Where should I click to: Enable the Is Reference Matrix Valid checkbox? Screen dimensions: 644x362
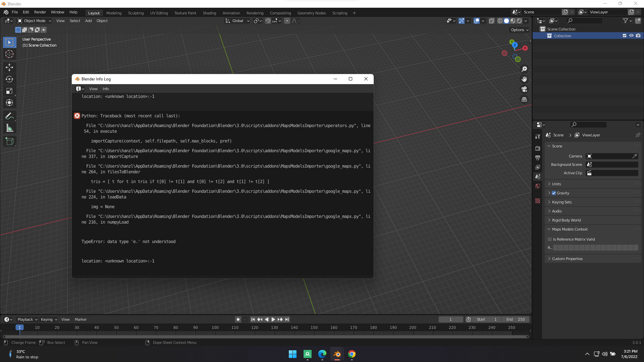point(550,239)
